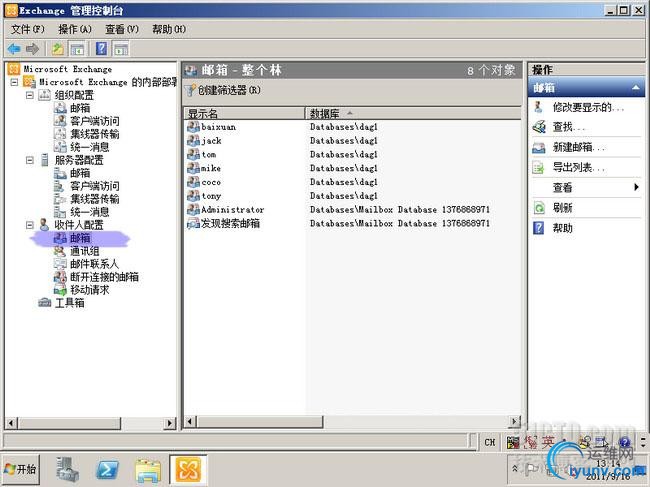Open 客户端访问 under 组织配置

coord(95,121)
